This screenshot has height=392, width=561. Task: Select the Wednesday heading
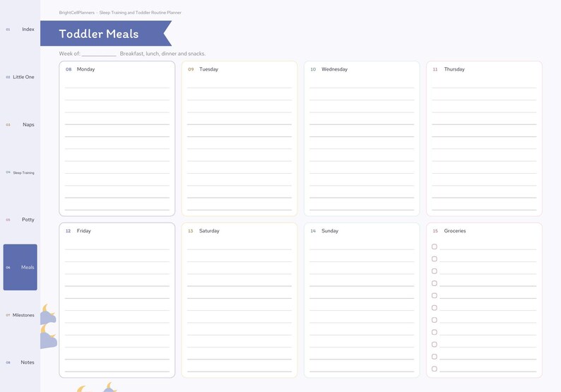point(334,69)
